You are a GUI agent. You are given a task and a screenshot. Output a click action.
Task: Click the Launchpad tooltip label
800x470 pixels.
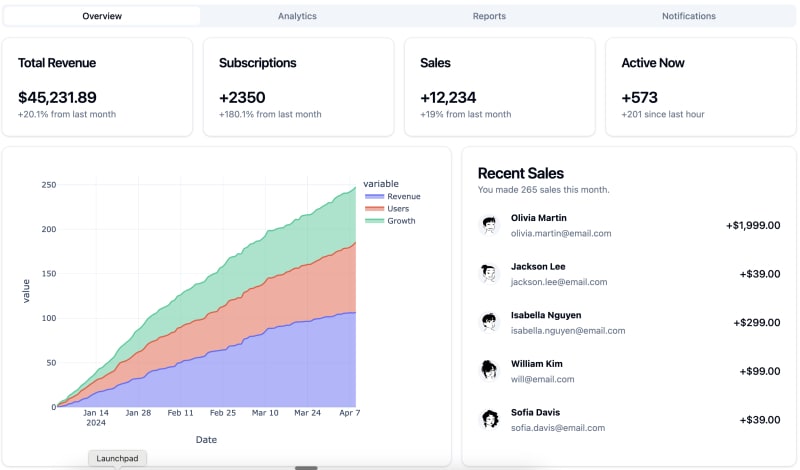[x=118, y=458]
